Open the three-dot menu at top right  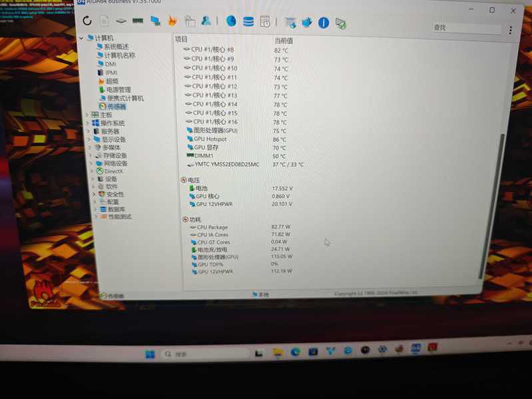[x=510, y=31]
